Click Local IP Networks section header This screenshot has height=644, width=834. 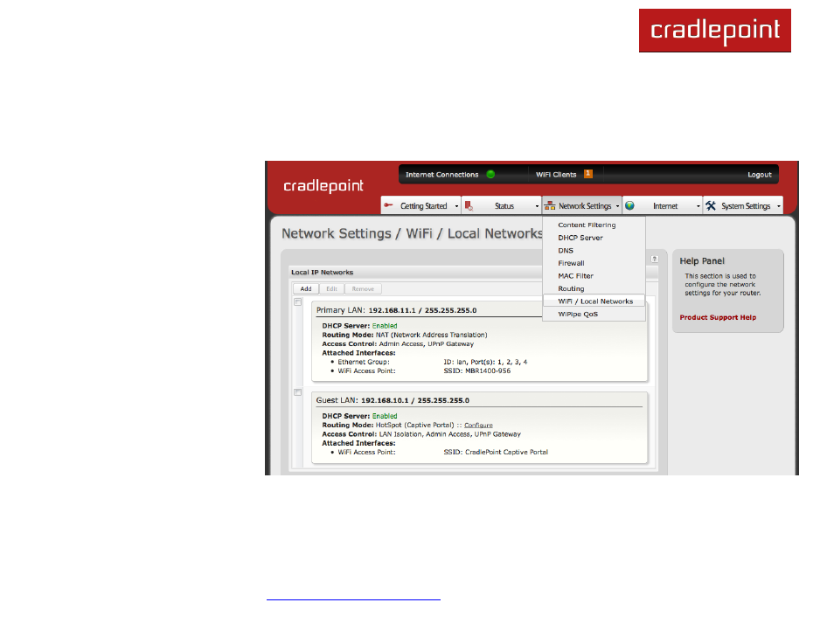pos(323,273)
